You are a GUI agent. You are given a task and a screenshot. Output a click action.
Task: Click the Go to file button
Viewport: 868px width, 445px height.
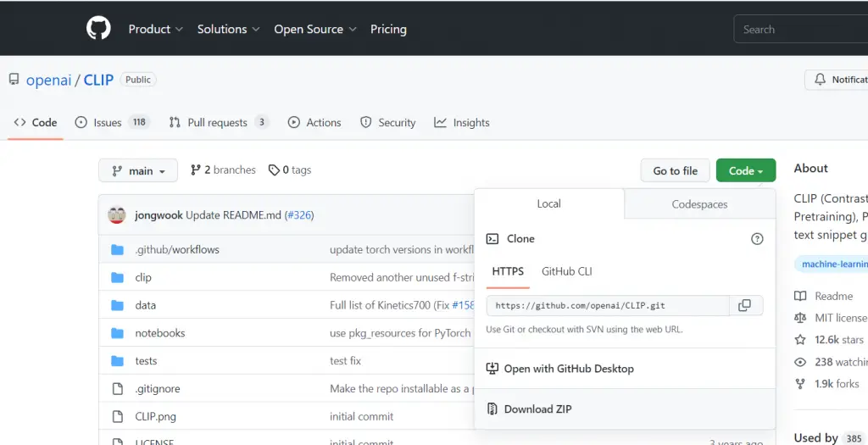(675, 170)
